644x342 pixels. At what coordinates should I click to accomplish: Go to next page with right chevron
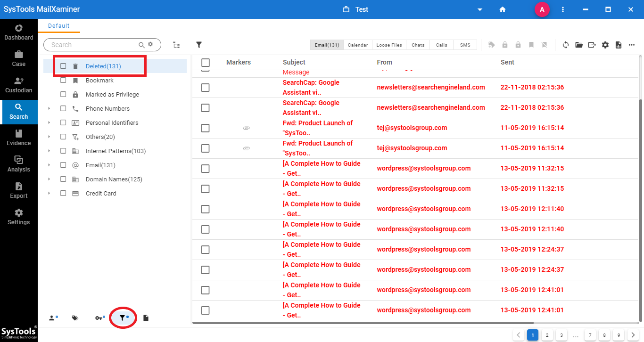click(x=633, y=335)
